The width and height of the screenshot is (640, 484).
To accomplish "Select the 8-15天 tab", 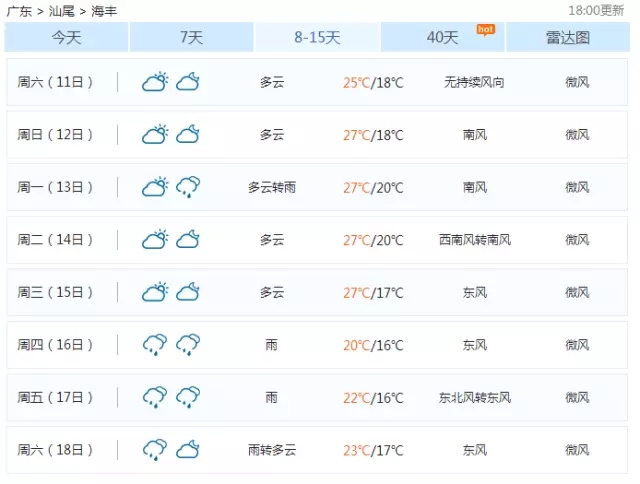I will tap(317, 37).
